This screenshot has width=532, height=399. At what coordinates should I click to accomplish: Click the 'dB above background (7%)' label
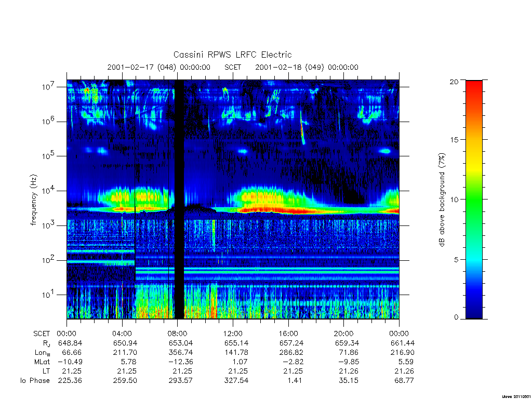click(442, 200)
